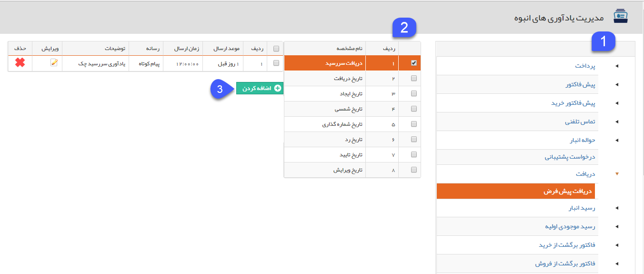644x274 pixels.
Task: Click blue step marker number 2
Action: (x=404, y=28)
